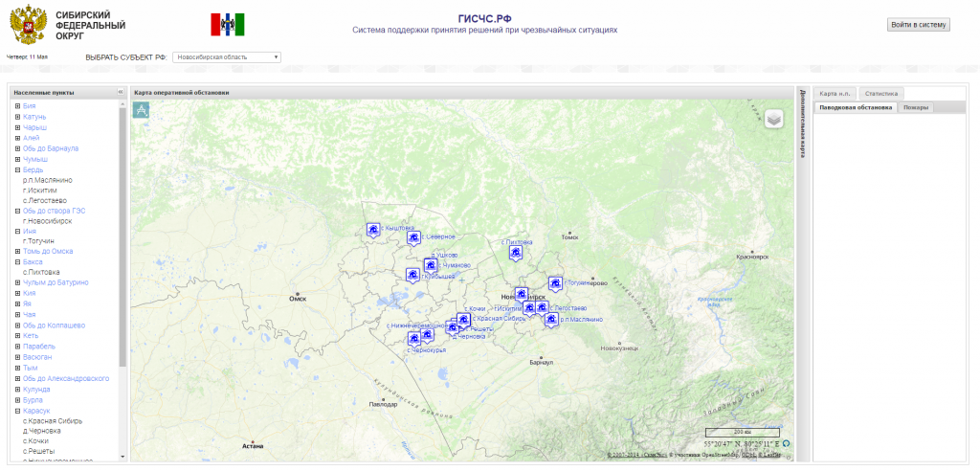Click flood marker at р.п.Маслянино

(x=551, y=319)
